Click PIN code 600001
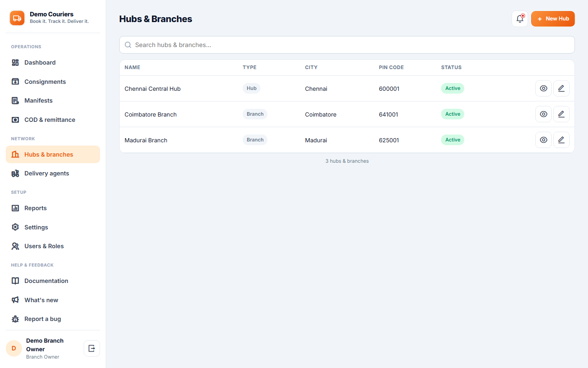 (x=389, y=89)
